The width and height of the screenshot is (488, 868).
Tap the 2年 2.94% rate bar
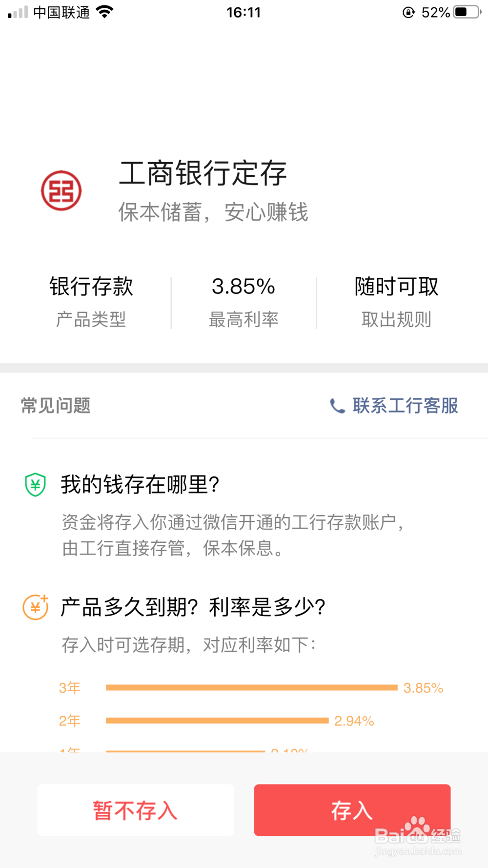(217, 721)
